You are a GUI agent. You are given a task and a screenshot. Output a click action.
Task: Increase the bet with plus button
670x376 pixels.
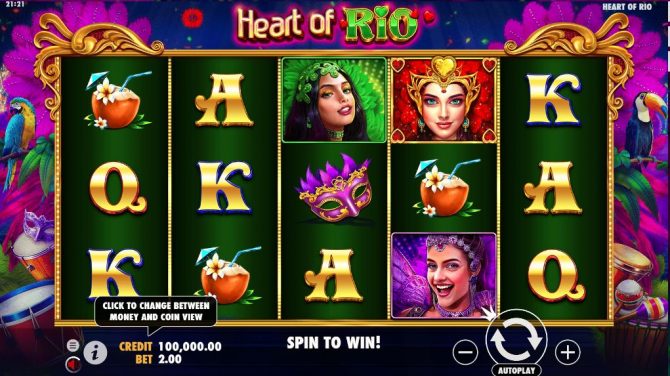(567, 352)
